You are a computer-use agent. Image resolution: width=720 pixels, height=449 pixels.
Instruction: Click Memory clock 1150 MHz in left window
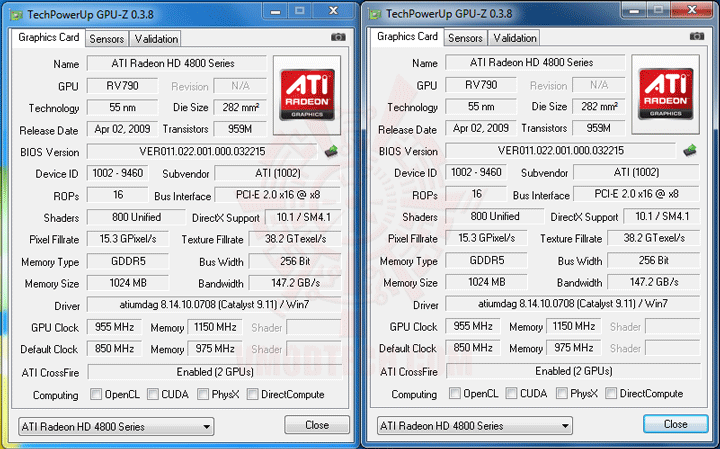coord(215,327)
